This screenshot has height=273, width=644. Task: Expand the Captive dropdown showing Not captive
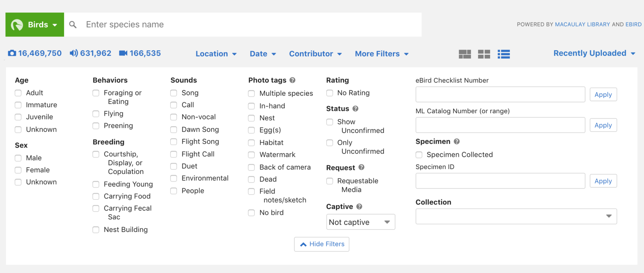(360, 222)
